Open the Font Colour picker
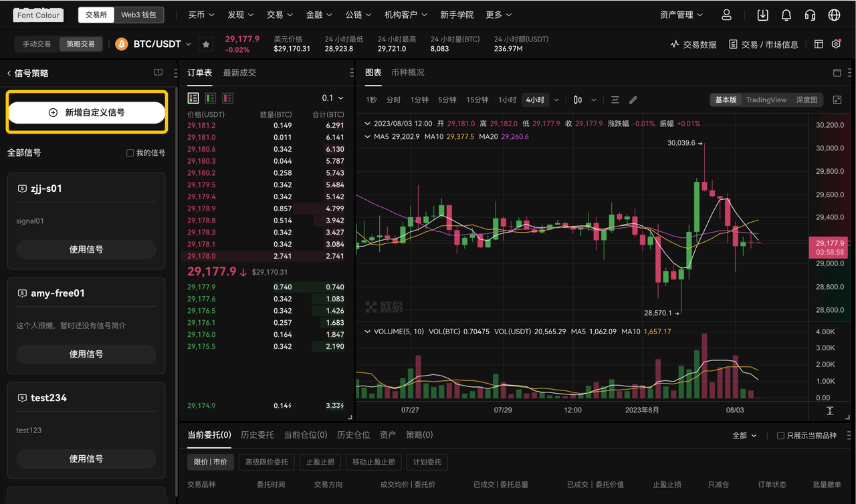 (x=37, y=15)
